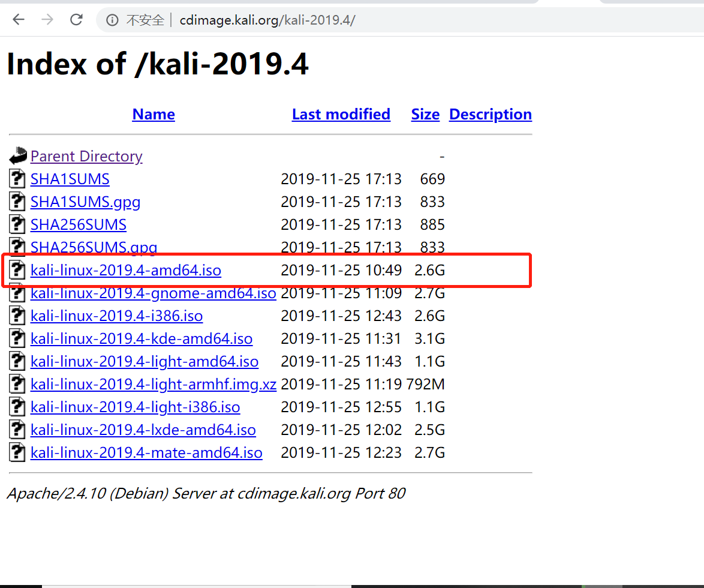Click the file icon beside kali-linux-2019.4-light-armhf.img.xz

tap(17, 383)
